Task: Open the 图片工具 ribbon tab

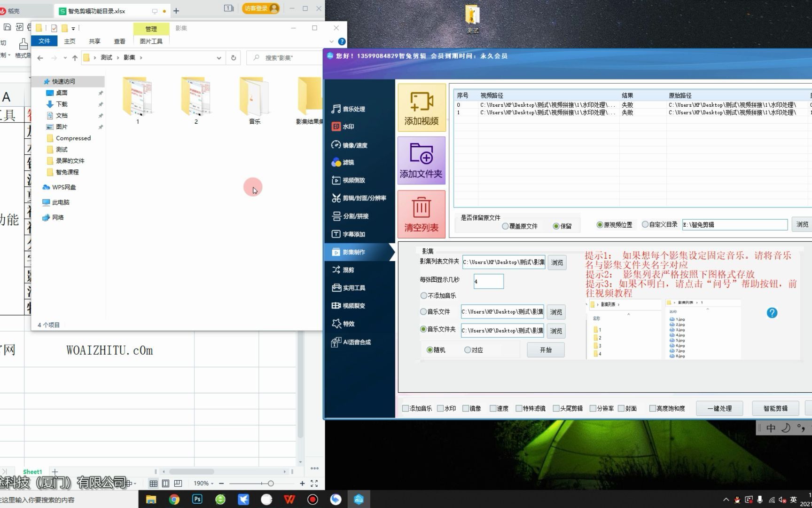Action: click(151, 41)
